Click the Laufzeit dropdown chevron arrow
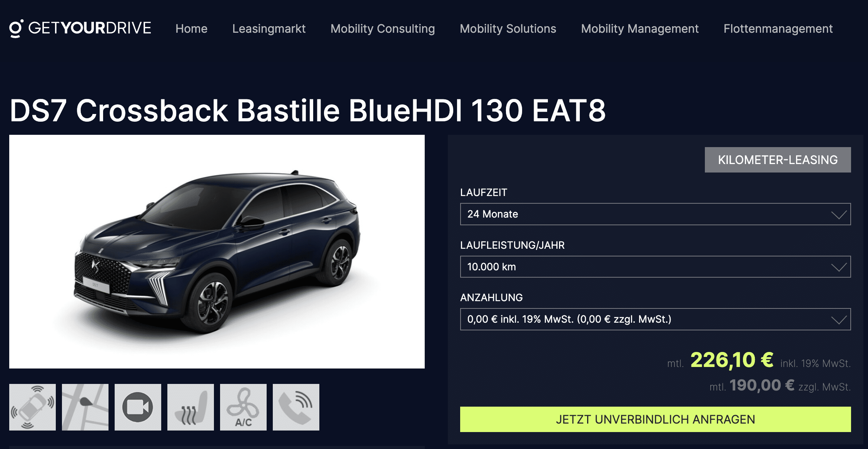The height and width of the screenshot is (449, 868). [839, 215]
